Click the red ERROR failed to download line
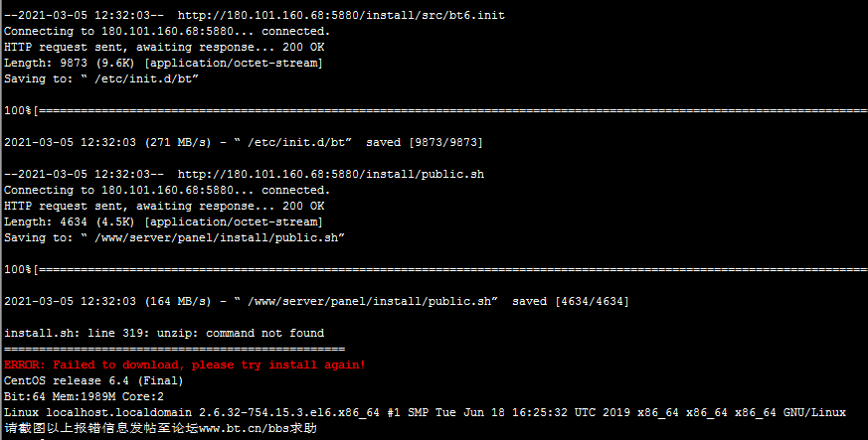Image resolution: width=868 pixels, height=440 pixels. point(185,365)
